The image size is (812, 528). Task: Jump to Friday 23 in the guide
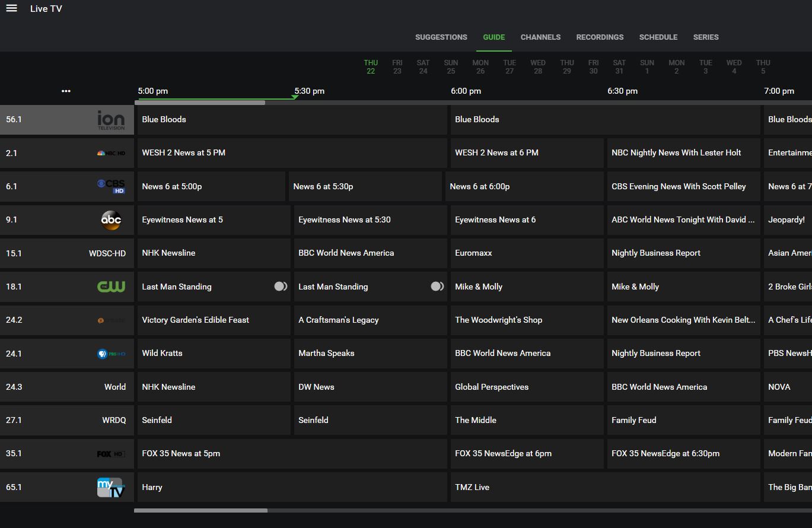click(397, 66)
